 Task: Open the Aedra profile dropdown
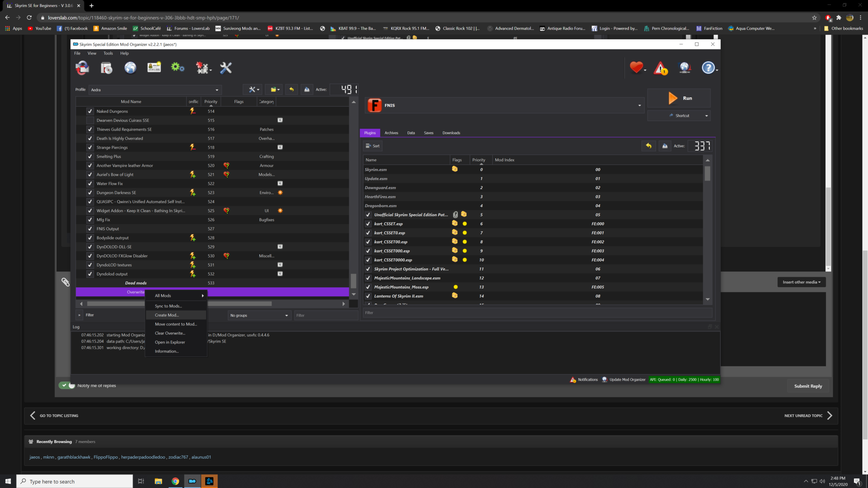(155, 90)
